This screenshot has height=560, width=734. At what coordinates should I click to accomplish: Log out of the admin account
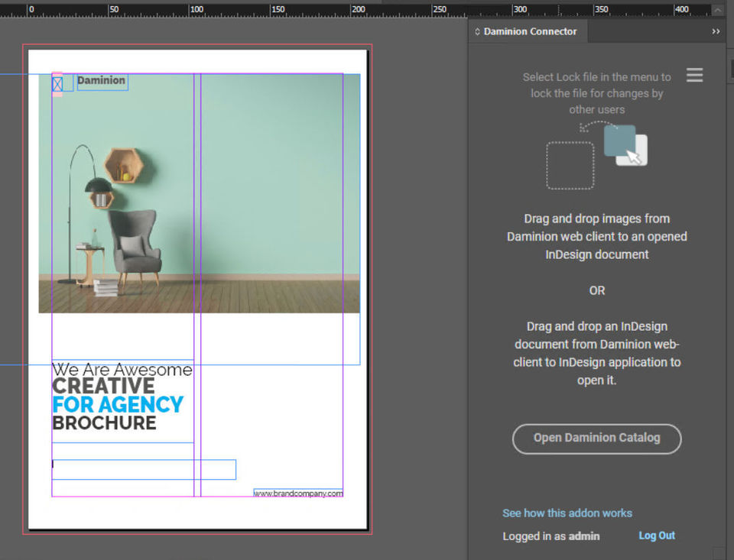pyautogui.click(x=657, y=536)
